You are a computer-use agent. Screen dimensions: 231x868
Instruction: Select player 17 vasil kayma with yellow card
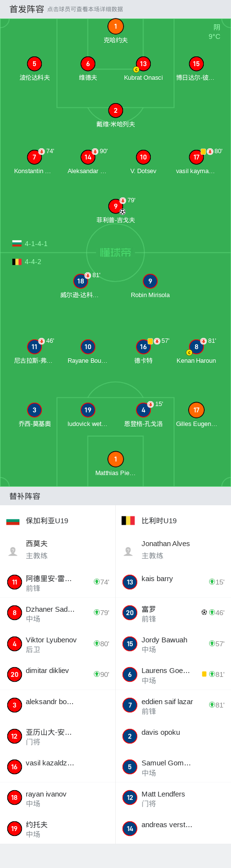(196, 157)
